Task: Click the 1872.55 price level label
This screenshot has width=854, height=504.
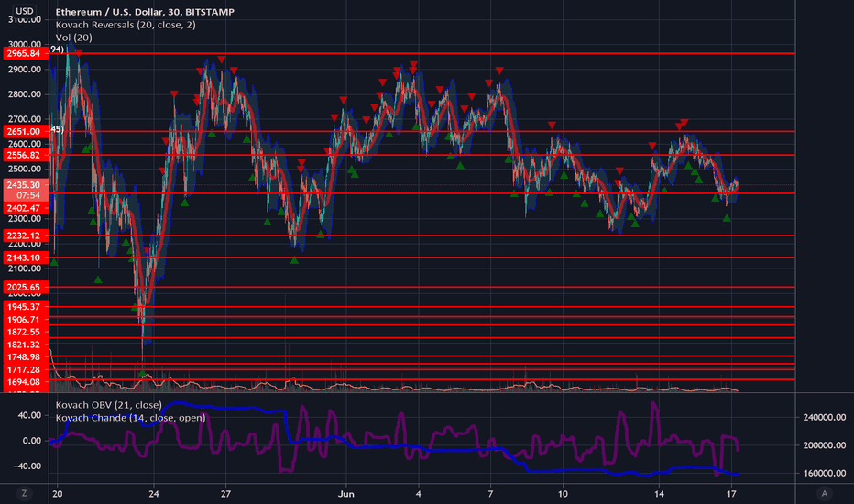Action: 24,332
